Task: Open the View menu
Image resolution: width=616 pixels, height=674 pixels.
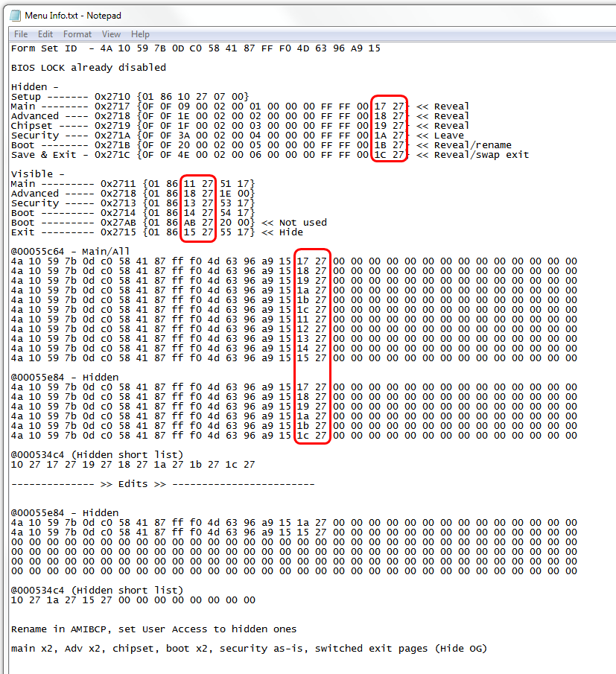Action: [x=111, y=34]
